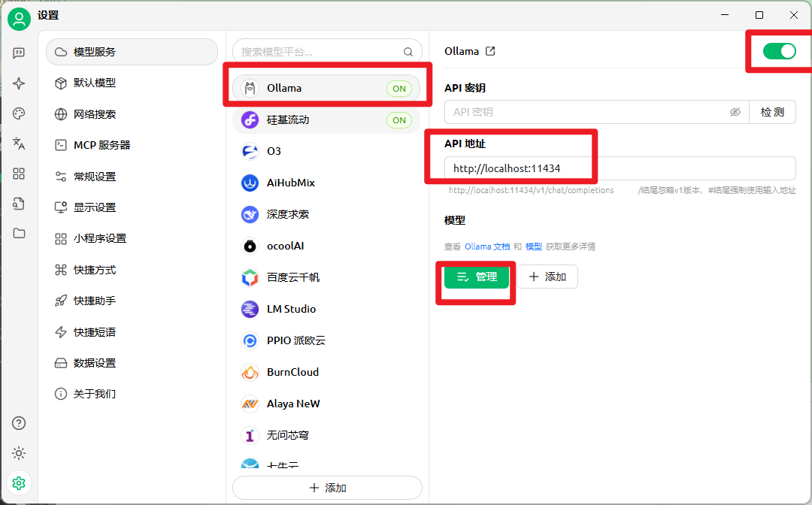This screenshot has width=812, height=505.
Task: Click 添加 button below provider list
Action: point(327,488)
